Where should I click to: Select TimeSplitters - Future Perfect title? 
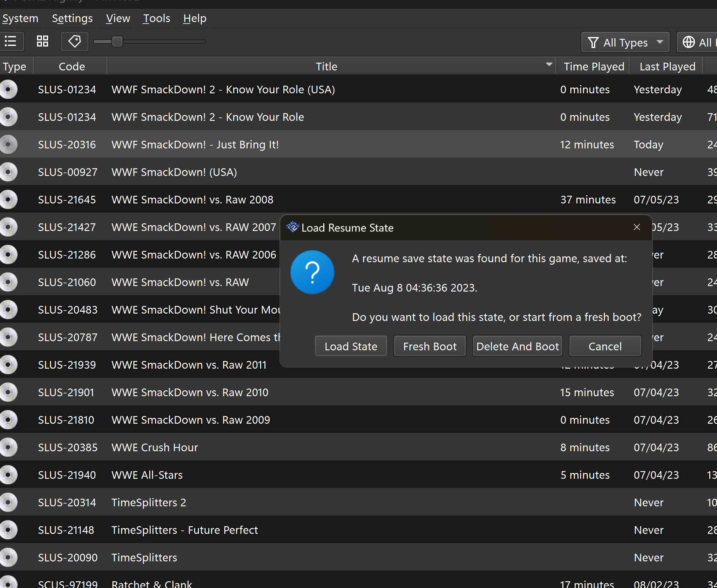point(185,530)
